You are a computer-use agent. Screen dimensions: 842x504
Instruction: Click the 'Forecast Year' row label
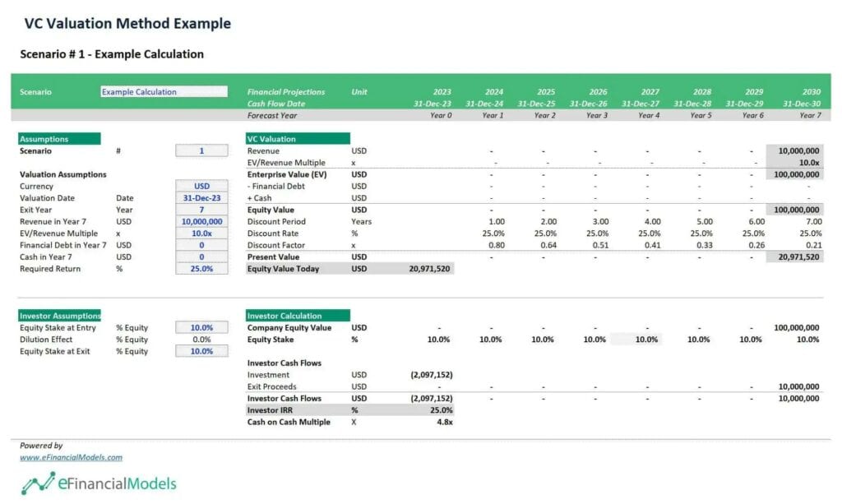271,115
